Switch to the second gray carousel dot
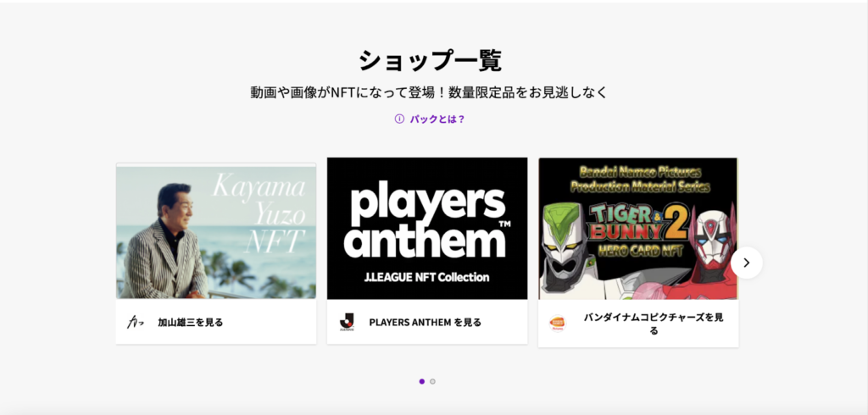Screen dimensions: 868x415 pos(432,381)
